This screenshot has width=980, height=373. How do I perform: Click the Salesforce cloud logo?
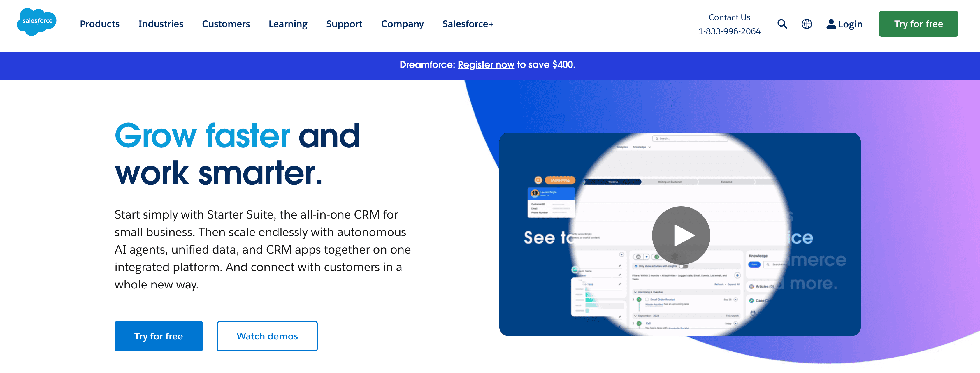[36, 22]
